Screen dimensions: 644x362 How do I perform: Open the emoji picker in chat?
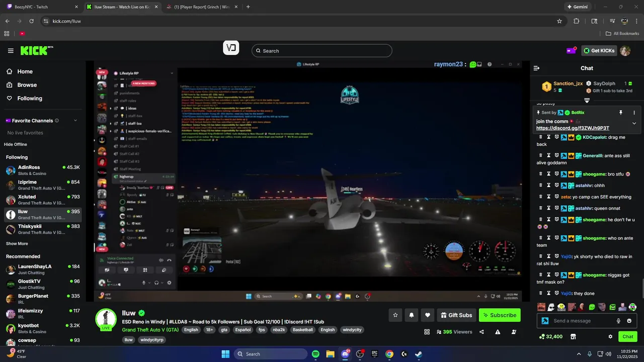pyautogui.click(x=629, y=321)
